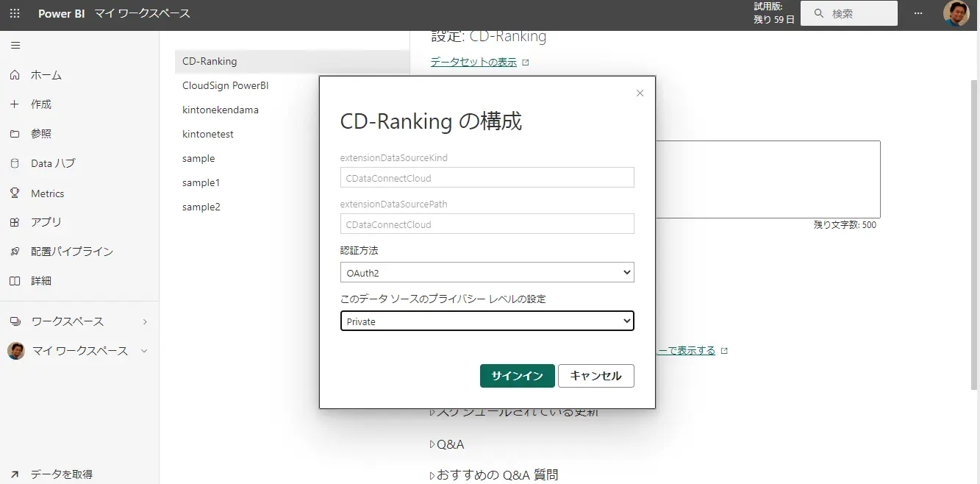Open the 認証方法 OAuth2 dropdown
This screenshot has width=980, height=484.
click(487, 272)
